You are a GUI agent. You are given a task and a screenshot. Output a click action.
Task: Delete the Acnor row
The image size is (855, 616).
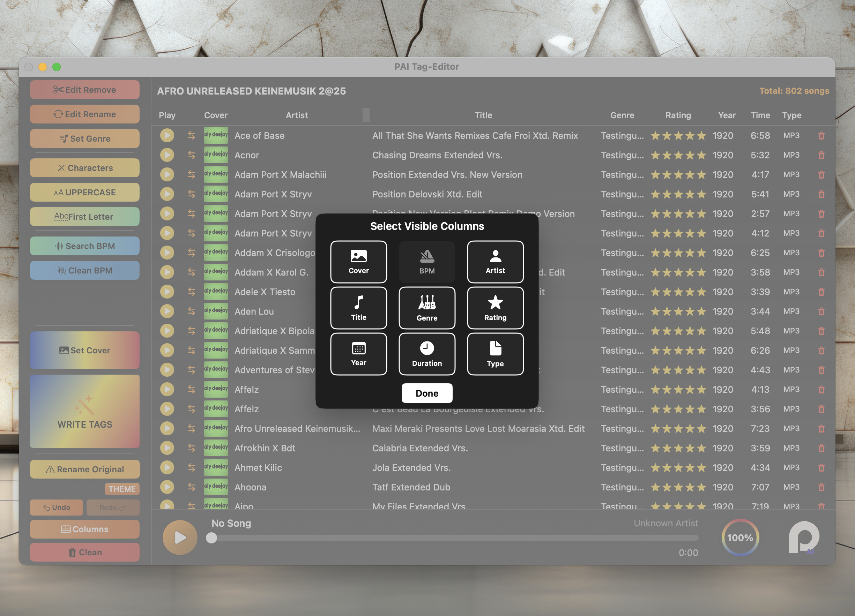tap(821, 155)
